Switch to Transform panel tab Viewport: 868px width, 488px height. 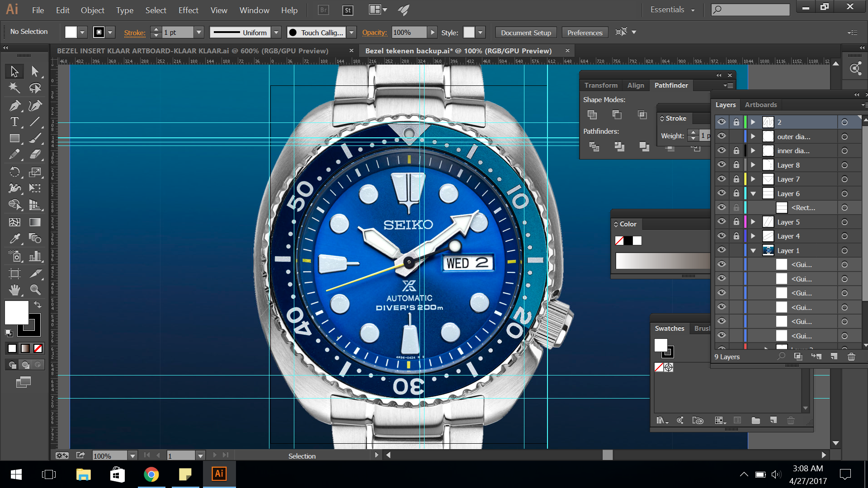point(601,85)
